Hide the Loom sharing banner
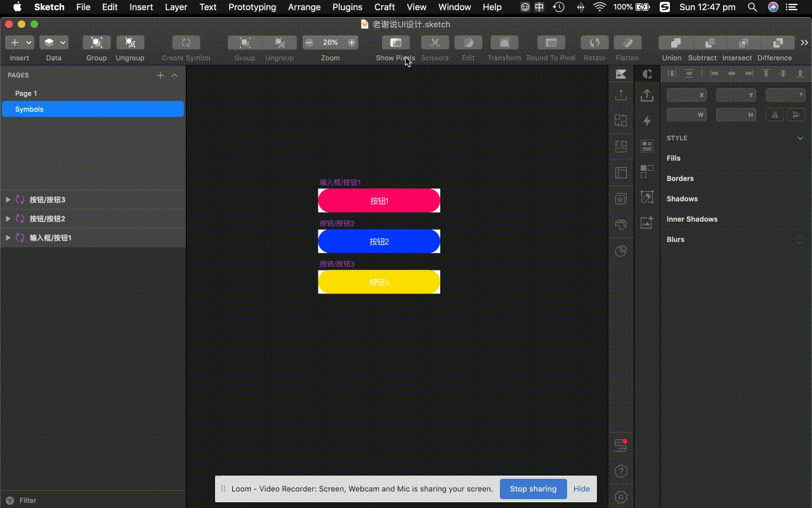 (x=582, y=489)
